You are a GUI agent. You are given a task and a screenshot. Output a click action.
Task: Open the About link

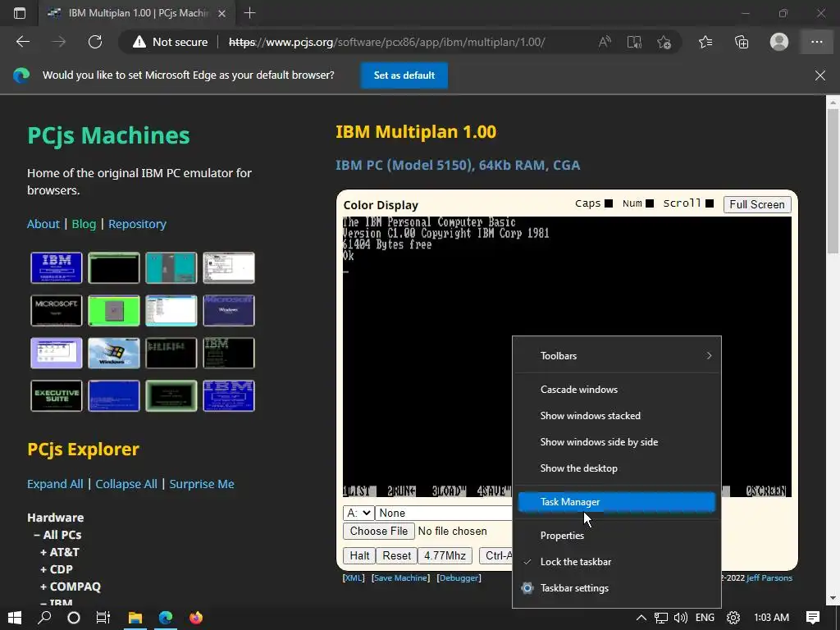click(43, 224)
